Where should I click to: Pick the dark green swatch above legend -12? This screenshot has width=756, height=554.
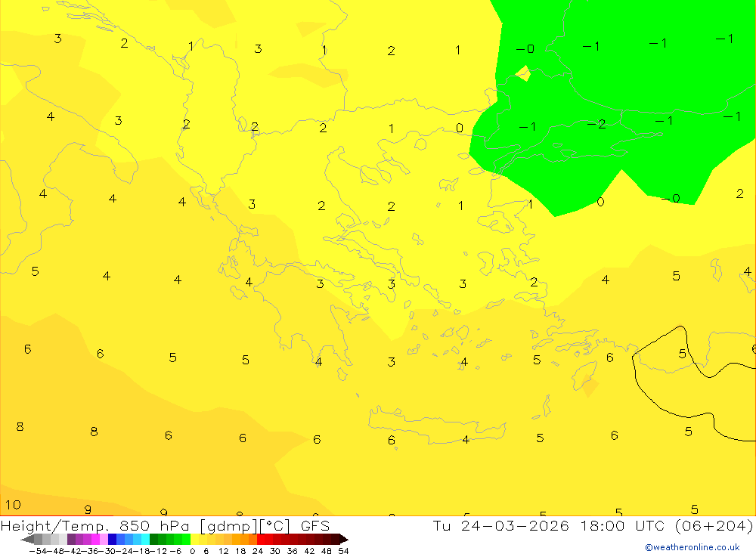(x=153, y=540)
